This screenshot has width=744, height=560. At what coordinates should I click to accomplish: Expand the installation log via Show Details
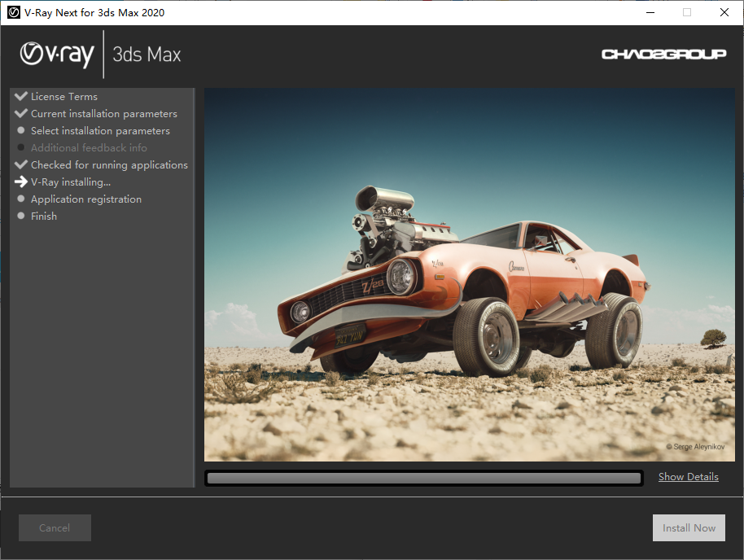tap(688, 476)
